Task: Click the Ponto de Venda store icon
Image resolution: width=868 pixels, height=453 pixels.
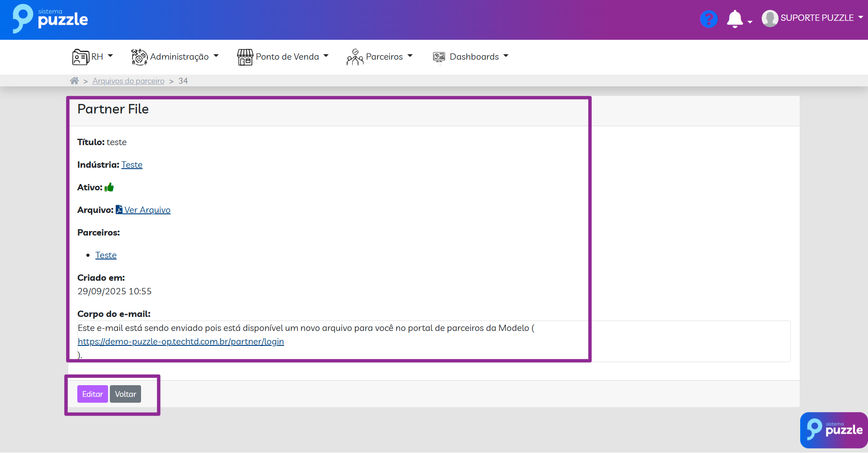Action: (245, 57)
